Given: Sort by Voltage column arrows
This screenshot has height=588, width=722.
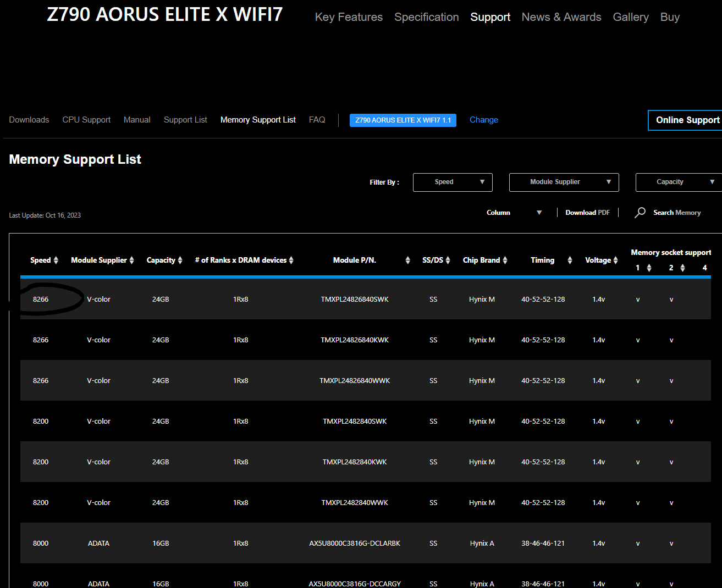Looking at the screenshot, I should tap(616, 260).
